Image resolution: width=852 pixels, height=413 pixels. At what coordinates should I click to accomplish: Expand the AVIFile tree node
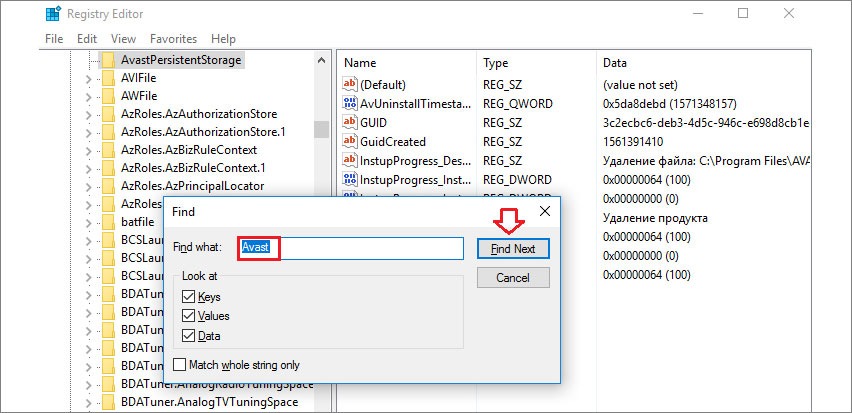89,78
